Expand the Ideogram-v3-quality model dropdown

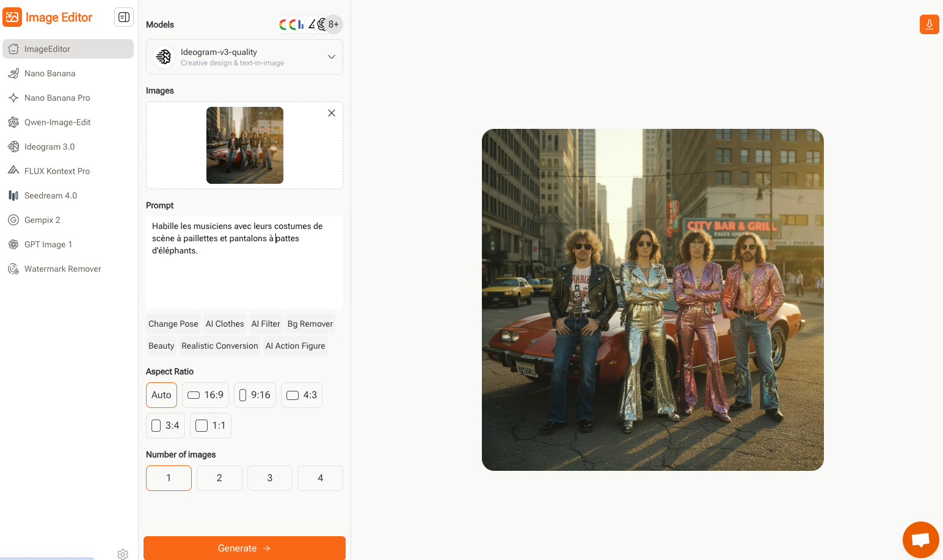point(244,57)
